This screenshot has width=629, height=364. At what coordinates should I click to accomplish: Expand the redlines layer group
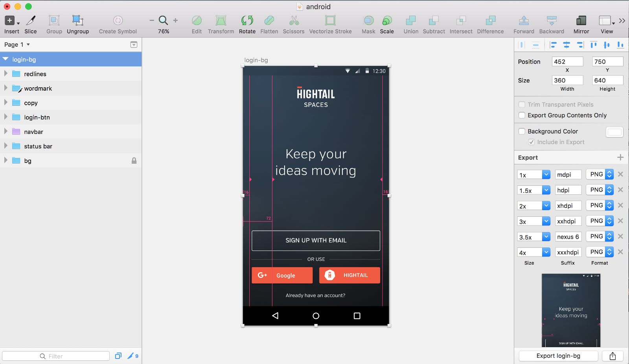(x=6, y=74)
